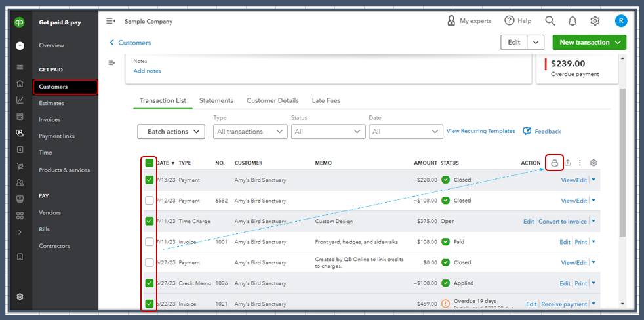The width and height of the screenshot is (644, 320).
Task: Open the notifications bell
Action: tap(573, 21)
